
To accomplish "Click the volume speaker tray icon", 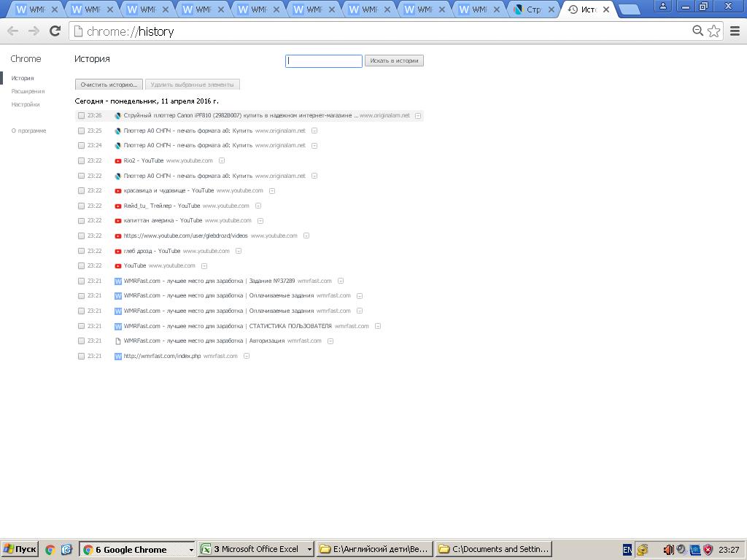I will tap(668, 550).
